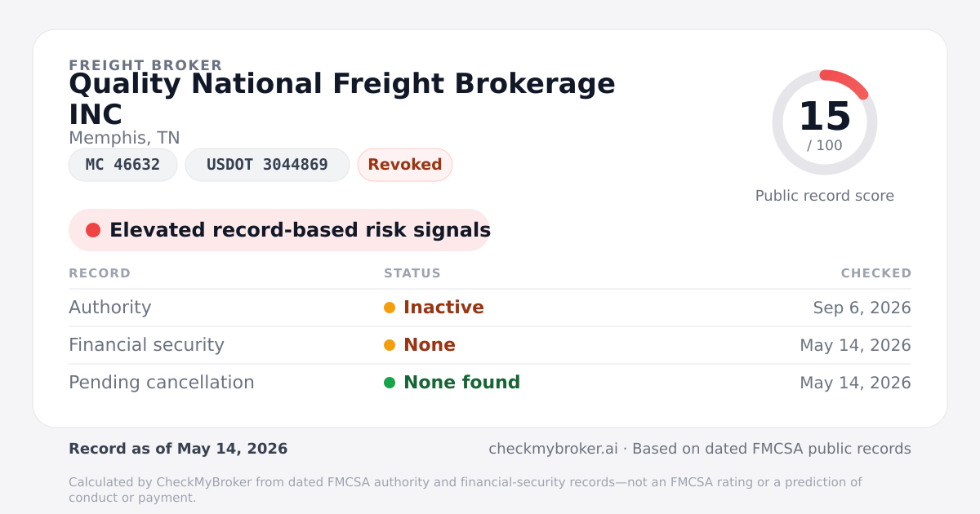980x514 pixels.
Task: Click the orange dot beside Inactive status
Action: click(x=390, y=308)
